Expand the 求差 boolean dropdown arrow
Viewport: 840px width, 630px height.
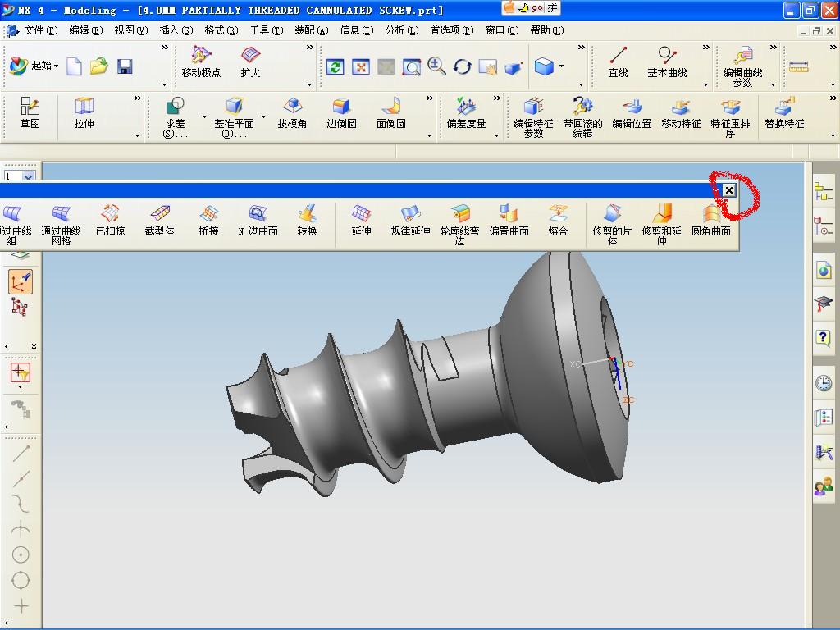(204, 116)
